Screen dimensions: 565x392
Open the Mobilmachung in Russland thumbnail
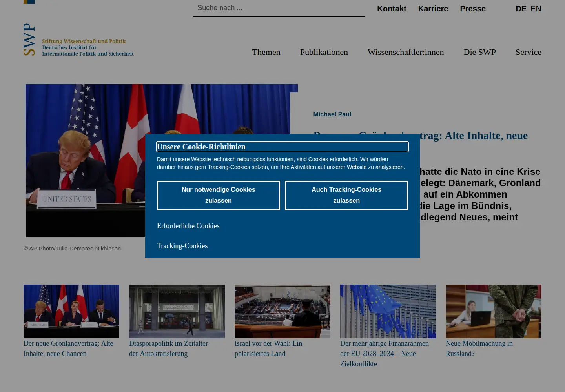[494, 311]
